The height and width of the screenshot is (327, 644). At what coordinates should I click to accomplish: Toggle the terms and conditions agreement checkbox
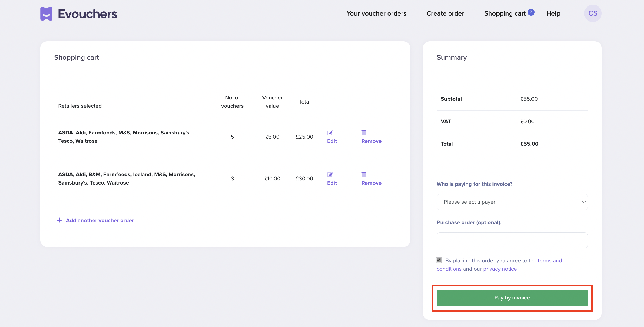[x=439, y=260]
